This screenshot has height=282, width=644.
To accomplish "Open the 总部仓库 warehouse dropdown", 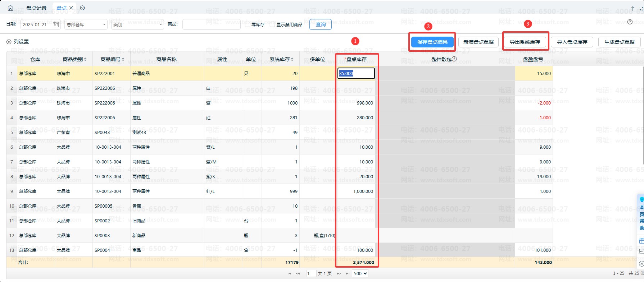I will [86, 24].
